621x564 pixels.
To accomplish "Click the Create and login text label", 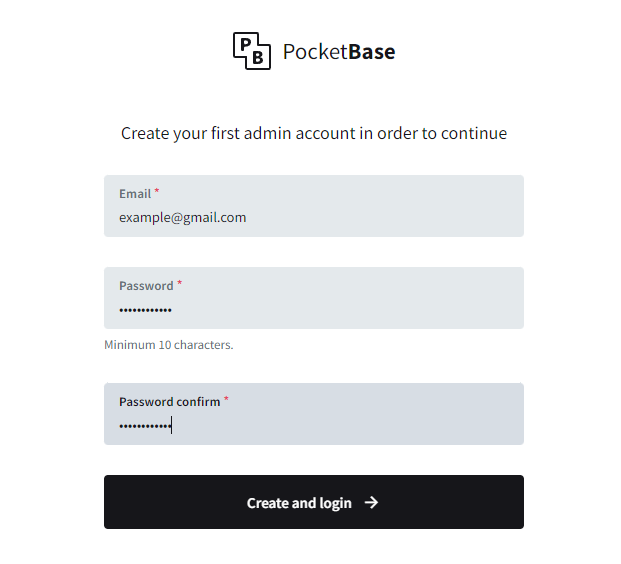I will pos(299,503).
